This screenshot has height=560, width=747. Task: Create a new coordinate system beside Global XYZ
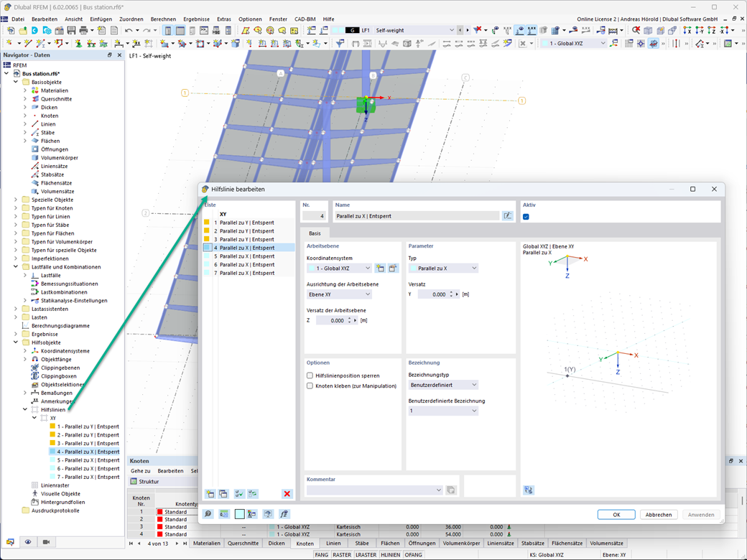[x=380, y=268]
